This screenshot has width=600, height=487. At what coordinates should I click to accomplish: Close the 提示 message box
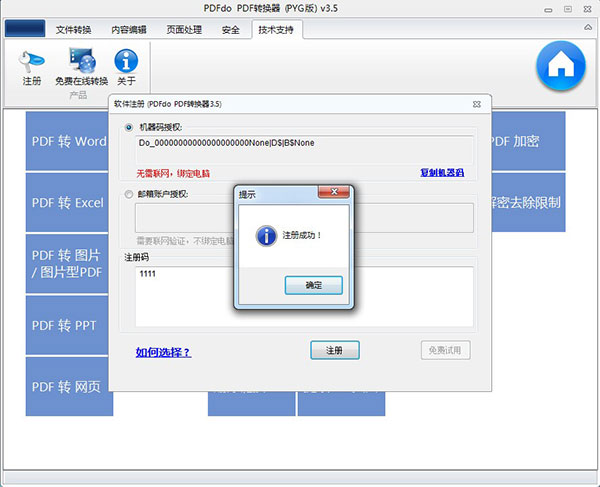(x=334, y=192)
